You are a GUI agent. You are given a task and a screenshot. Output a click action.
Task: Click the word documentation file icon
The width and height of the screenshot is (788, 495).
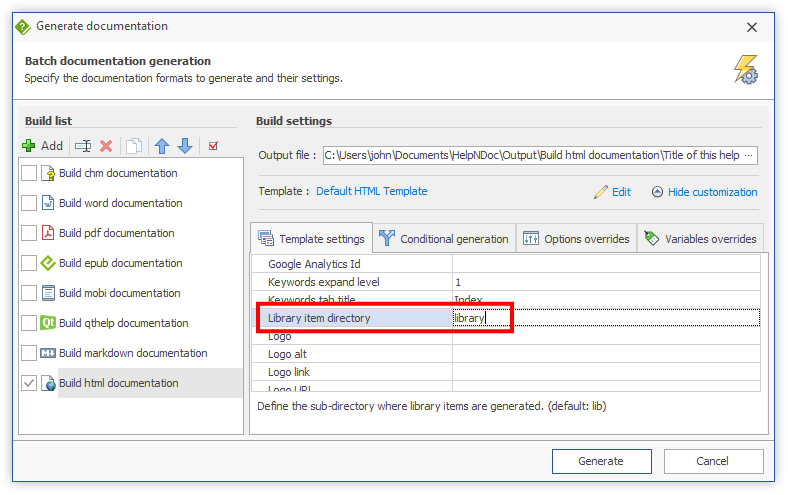click(48, 203)
